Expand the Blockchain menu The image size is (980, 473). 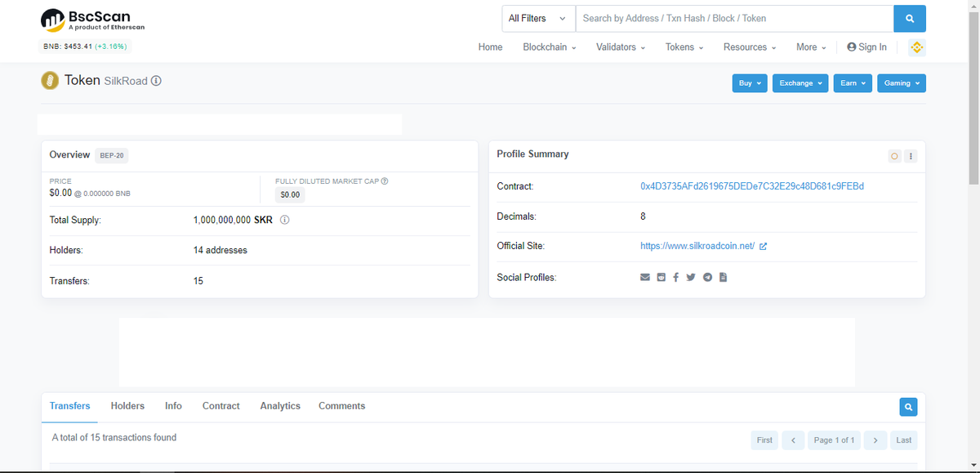point(550,47)
